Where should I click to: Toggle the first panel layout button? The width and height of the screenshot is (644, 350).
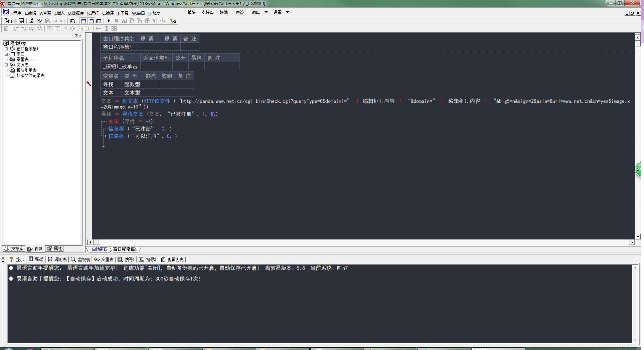(x=84, y=21)
